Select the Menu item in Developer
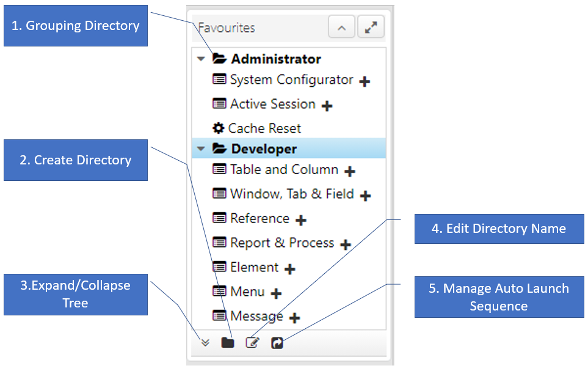The height and width of the screenshot is (371, 588). [x=247, y=292]
